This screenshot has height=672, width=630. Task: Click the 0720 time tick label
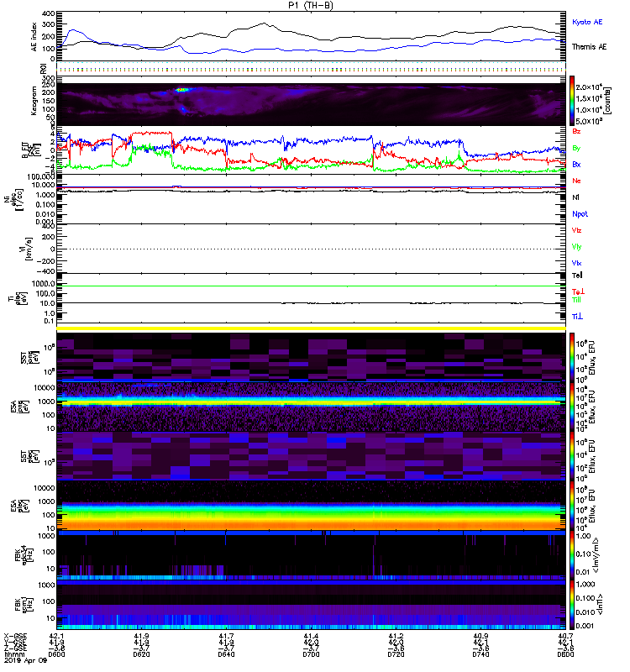(396, 654)
